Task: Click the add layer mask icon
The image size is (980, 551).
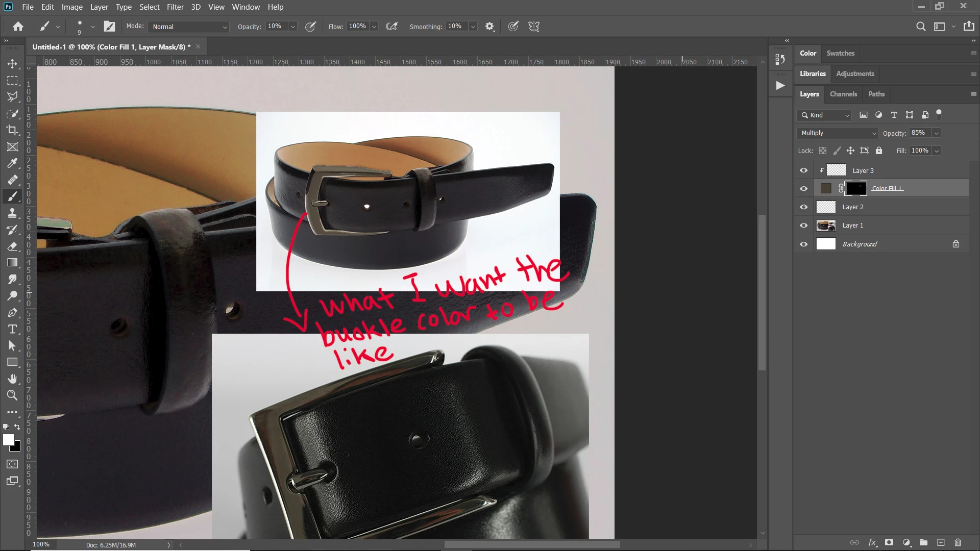Action: [889, 542]
